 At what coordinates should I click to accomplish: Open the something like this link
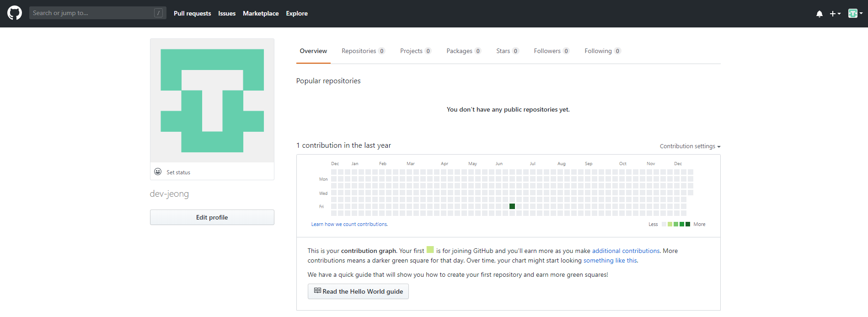[x=610, y=260]
